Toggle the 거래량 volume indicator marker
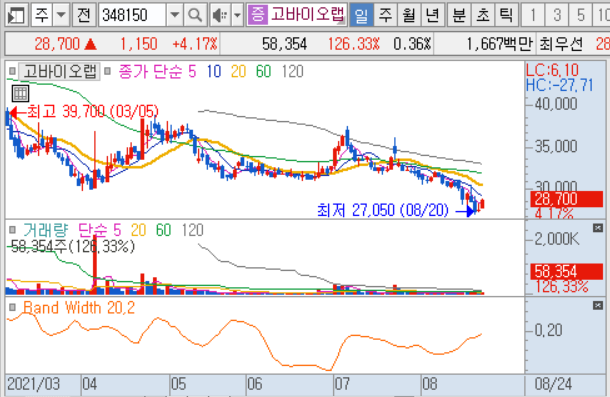 [x=12, y=230]
